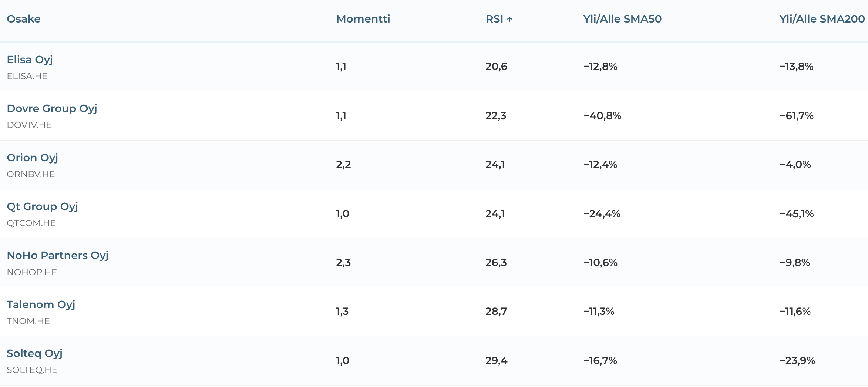Image resolution: width=868 pixels, height=387 pixels.
Task: Sort table by Osake column header
Action: pyautogui.click(x=24, y=19)
